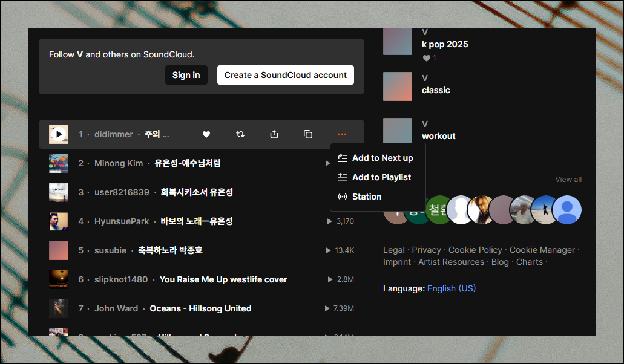Click the workout playlist artwork
This screenshot has height=364, width=624.
pyautogui.click(x=398, y=130)
